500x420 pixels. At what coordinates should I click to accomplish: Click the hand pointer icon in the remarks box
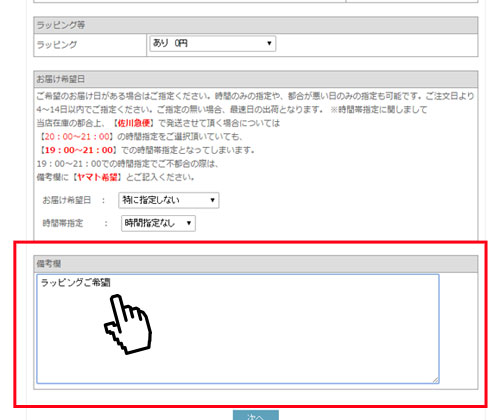click(128, 324)
